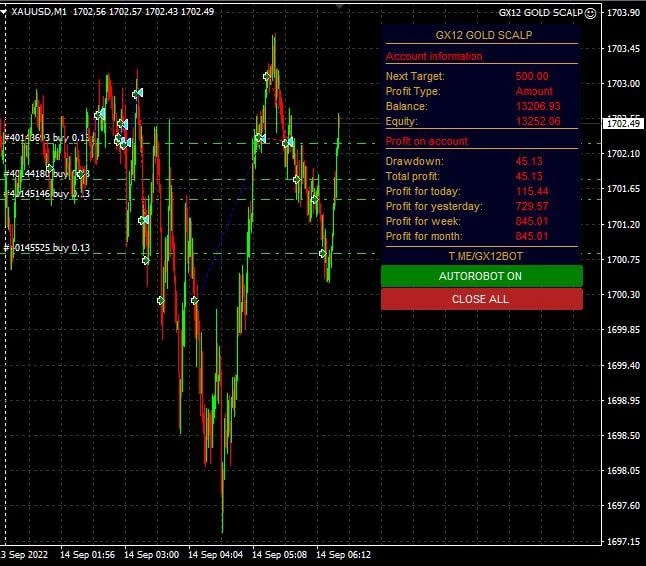The width and height of the screenshot is (646, 566).
Task: Select the trade marker at the 1700.30 dip
Action: [x=194, y=300]
